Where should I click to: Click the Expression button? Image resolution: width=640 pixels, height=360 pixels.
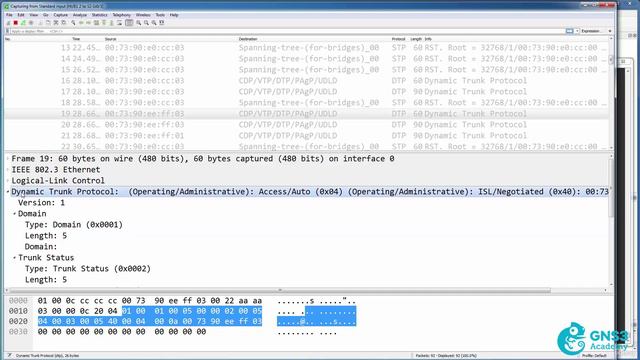click(x=590, y=31)
